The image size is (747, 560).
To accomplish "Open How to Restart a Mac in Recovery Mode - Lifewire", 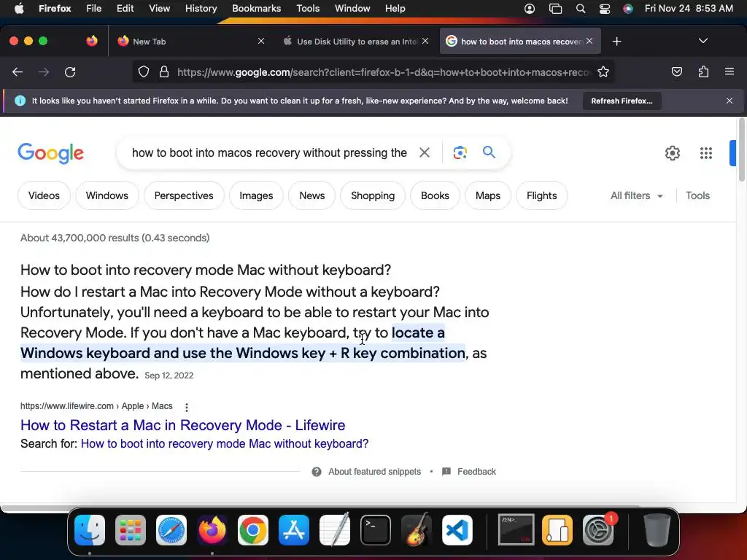I will click(183, 425).
